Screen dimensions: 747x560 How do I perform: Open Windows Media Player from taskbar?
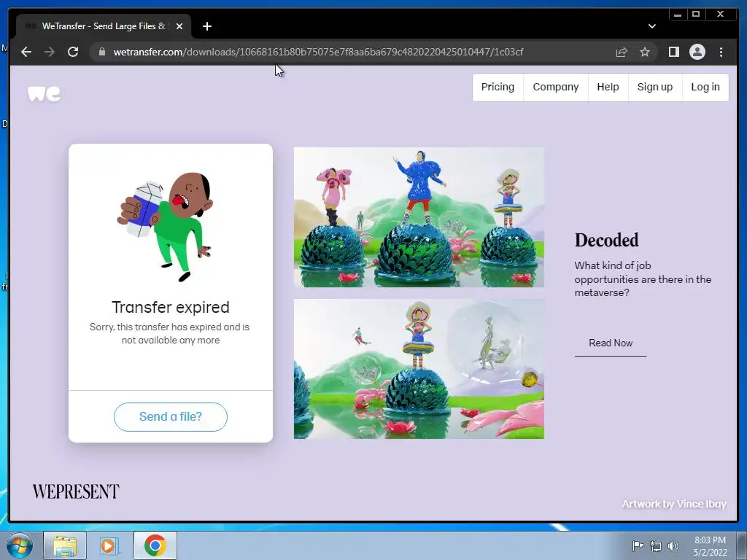(109, 545)
